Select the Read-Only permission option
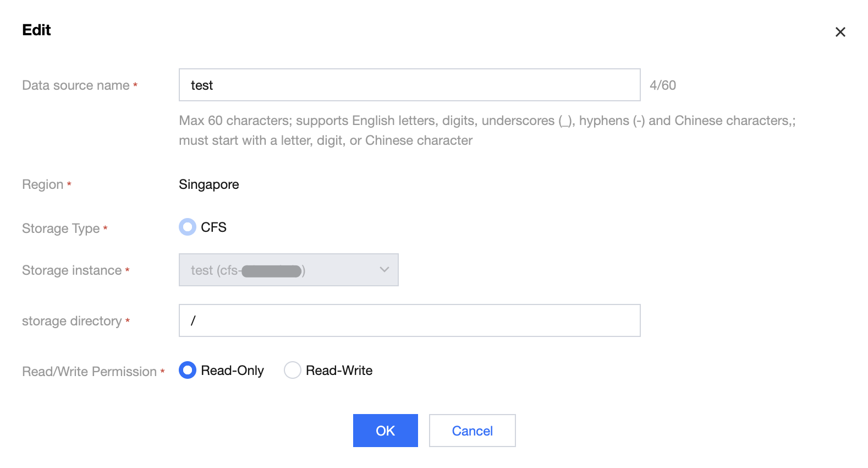This screenshot has height=468, width=868. click(188, 371)
